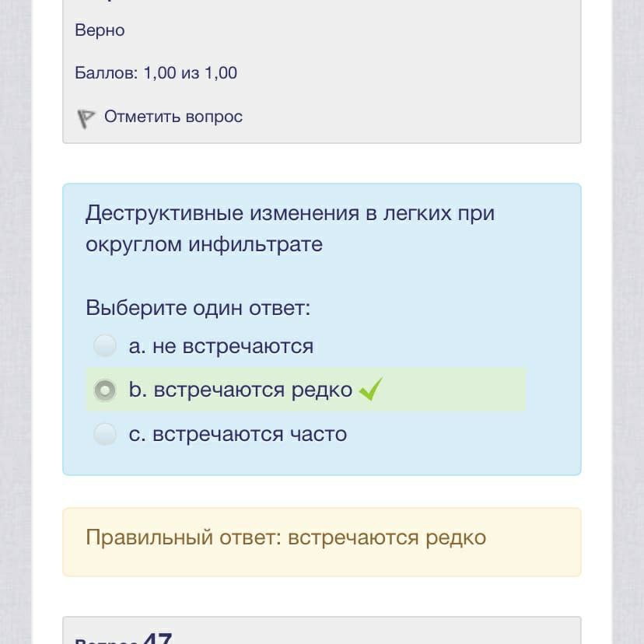This screenshot has width=644, height=644.
Task: Click the answer label 'встречаются часто'
Action: coord(249,433)
